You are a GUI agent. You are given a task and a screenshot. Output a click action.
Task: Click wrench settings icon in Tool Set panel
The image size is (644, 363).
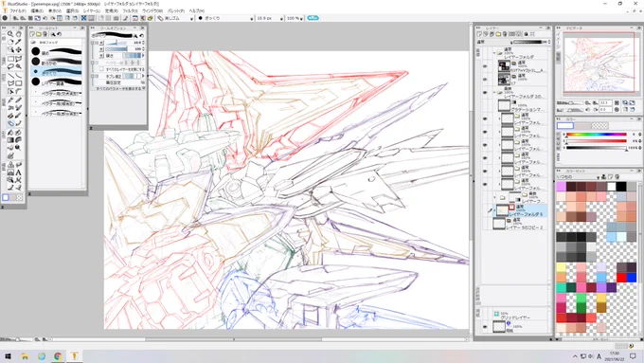point(53,34)
